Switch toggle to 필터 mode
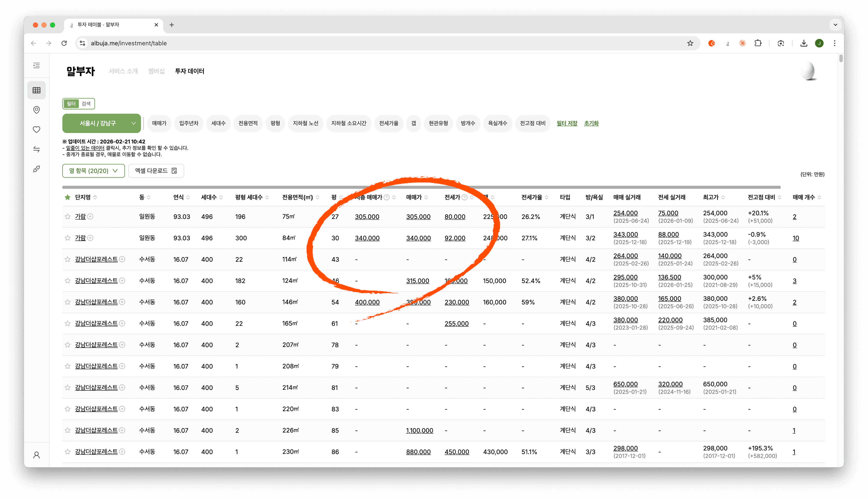Screen dimensions: 868x499 71,103
